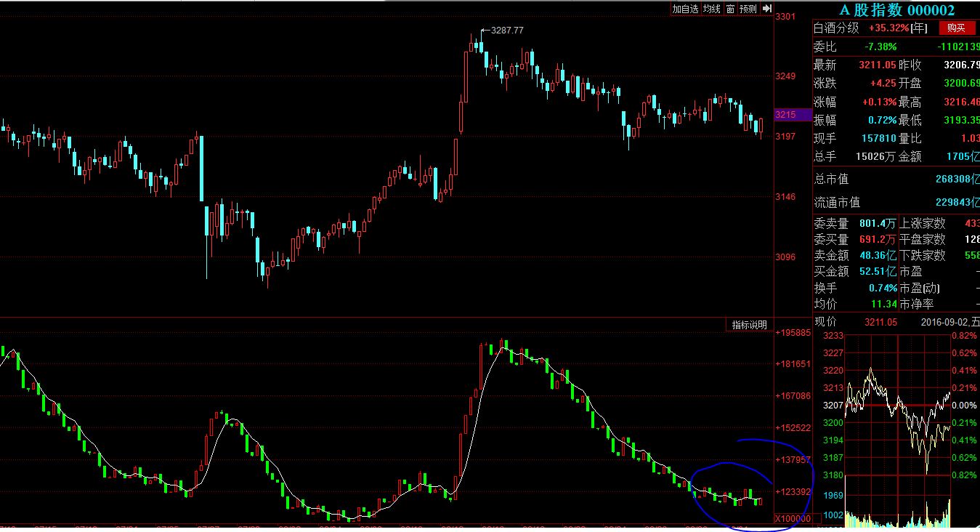Open the 指标说明 indicator description
Screen dimensions: 980x532
[x=749, y=325]
